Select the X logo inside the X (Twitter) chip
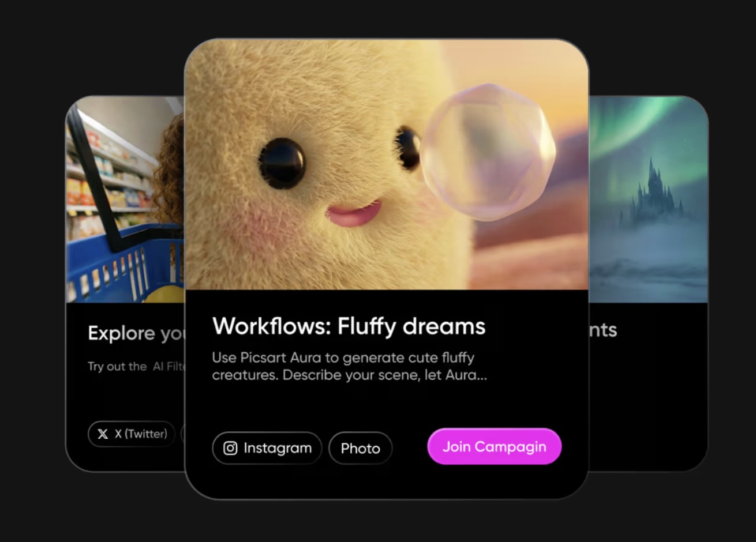756x542 pixels. [x=102, y=434]
